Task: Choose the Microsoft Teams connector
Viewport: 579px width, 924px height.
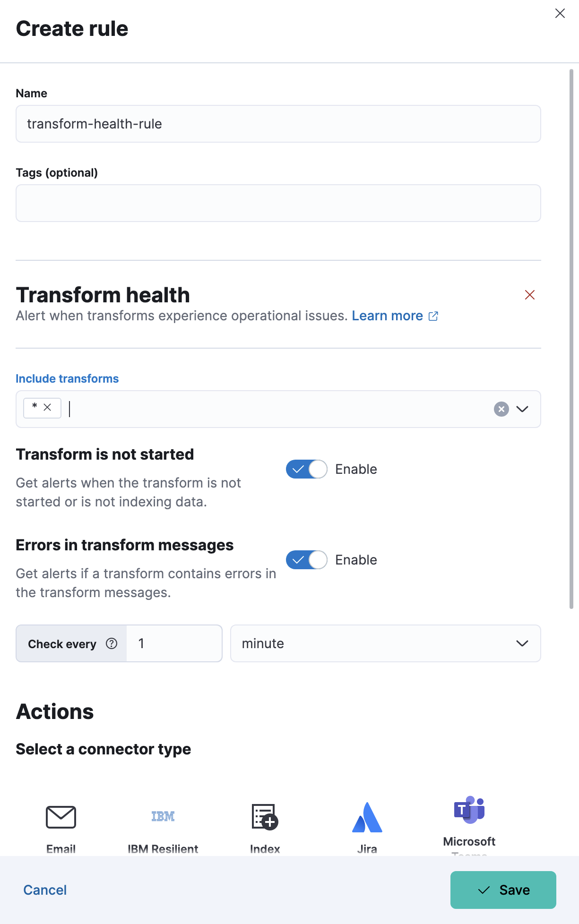Action: click(x=469, y=811)
